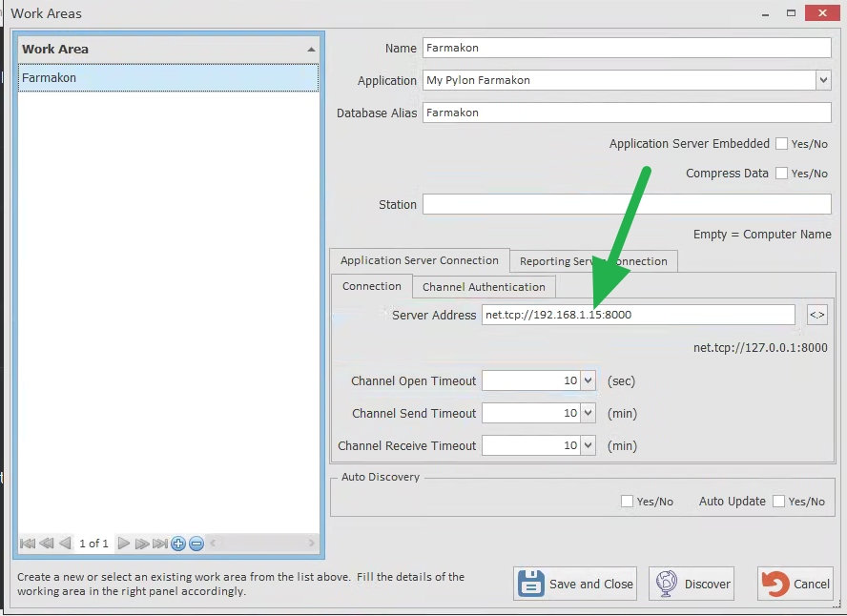Image resolution: width=847 pixels, height=616 pixels.
Task: Go to first record in navigator
Action: click(x=27, y=544)
